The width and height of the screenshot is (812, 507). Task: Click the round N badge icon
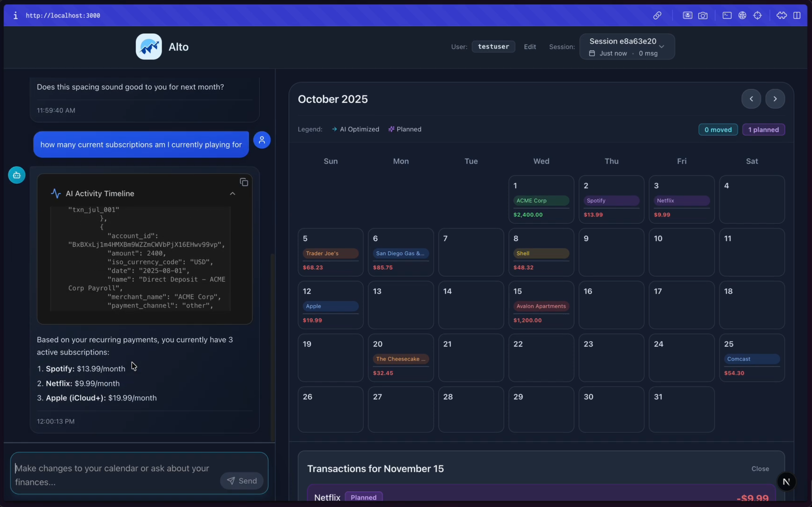pos(786,482)
